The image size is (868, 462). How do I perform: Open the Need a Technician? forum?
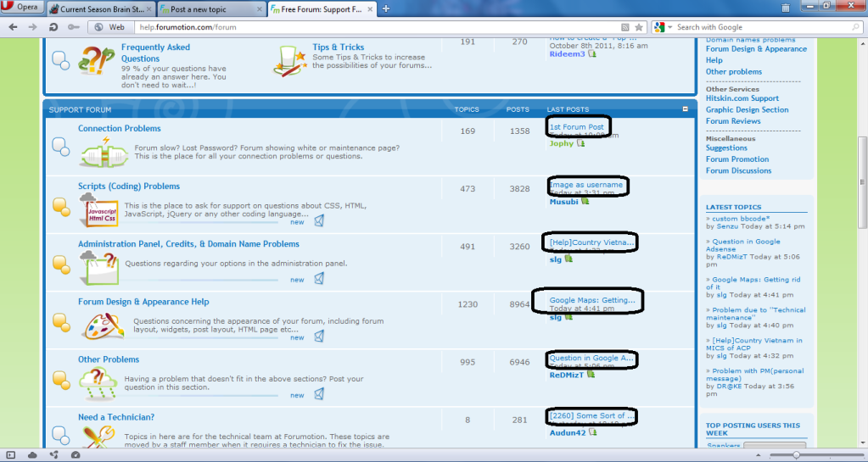coord(116,417)
